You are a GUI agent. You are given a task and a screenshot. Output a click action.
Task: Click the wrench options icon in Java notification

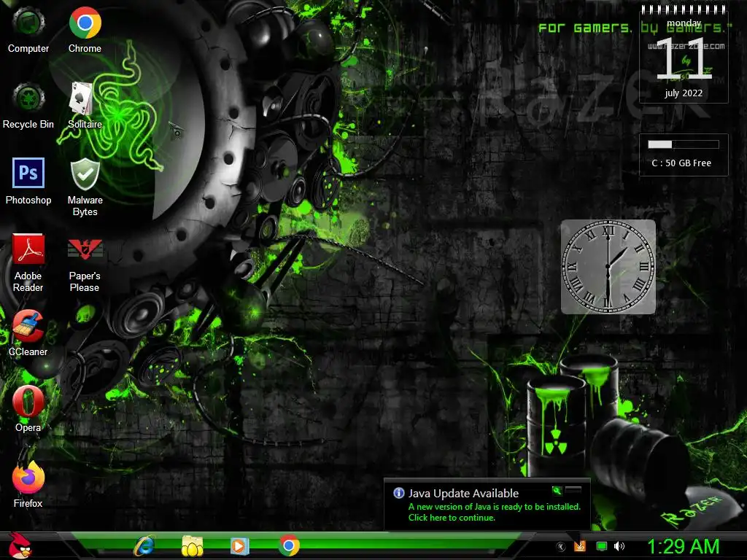[x=557, y=490]
